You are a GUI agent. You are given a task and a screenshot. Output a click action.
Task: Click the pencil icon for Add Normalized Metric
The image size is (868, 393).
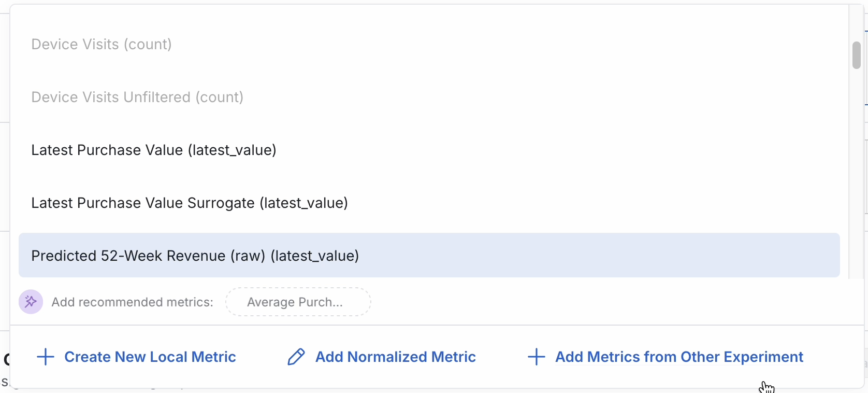[x=296, y=357]
